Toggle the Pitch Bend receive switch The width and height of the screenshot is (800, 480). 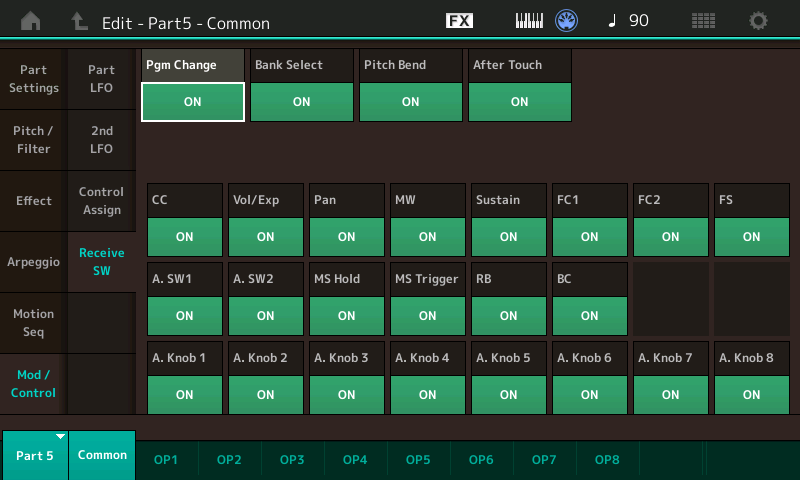(410, 101)
